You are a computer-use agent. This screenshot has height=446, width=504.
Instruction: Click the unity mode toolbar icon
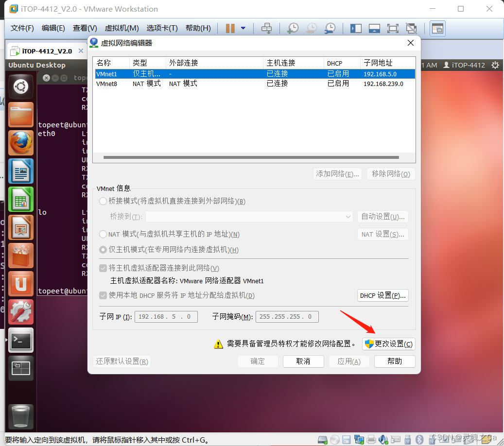pos(411,28)
